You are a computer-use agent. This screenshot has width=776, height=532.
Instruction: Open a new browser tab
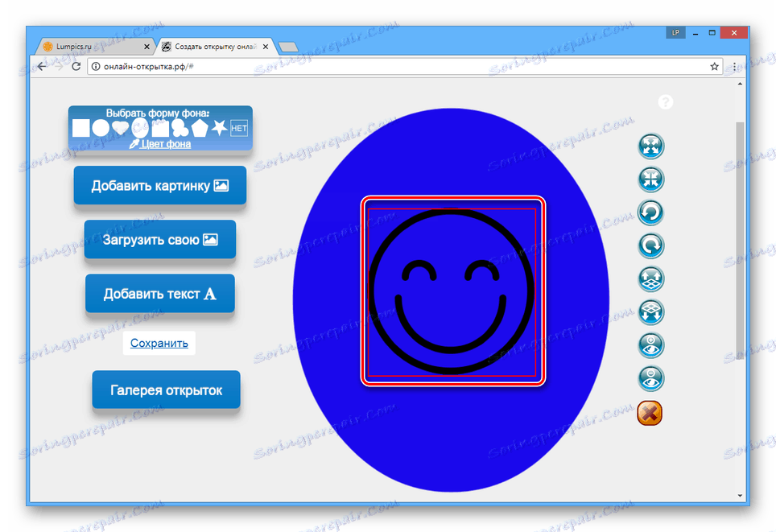tap(288, 47)
